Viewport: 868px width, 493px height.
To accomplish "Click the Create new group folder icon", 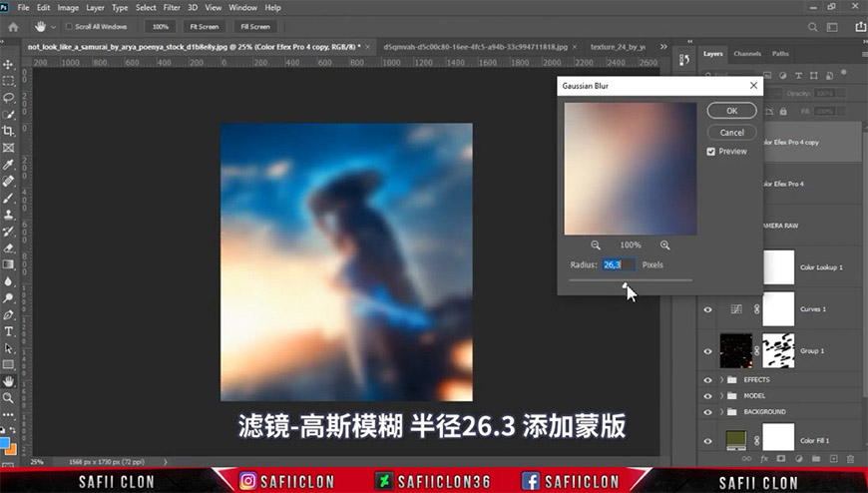I will [x=816, y=459].
